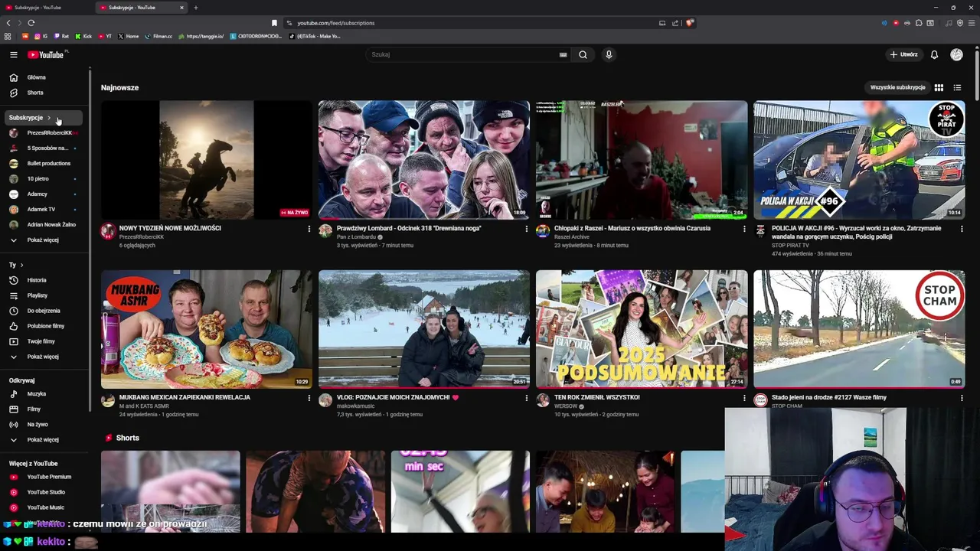Click the Brave shields lion icon
Viewport: 980px width, 551px height.
click(x=689, y=23)
